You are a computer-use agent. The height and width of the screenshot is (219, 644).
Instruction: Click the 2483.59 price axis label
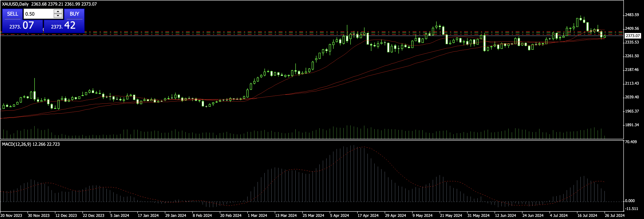click(632, 15)
